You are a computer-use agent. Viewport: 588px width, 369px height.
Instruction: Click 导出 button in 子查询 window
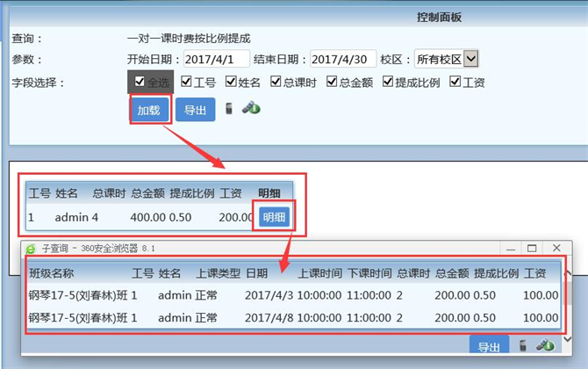click(x=489, y=345)
